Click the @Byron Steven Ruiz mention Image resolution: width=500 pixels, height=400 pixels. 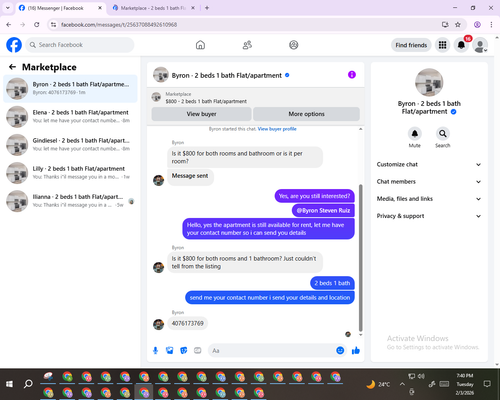323,211
